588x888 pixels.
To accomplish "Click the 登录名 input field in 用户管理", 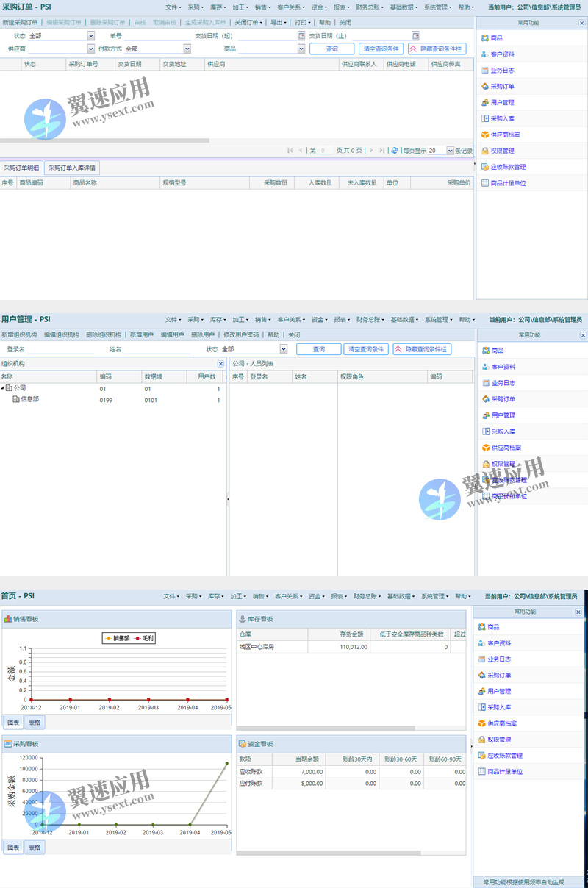I will (62, 349).
